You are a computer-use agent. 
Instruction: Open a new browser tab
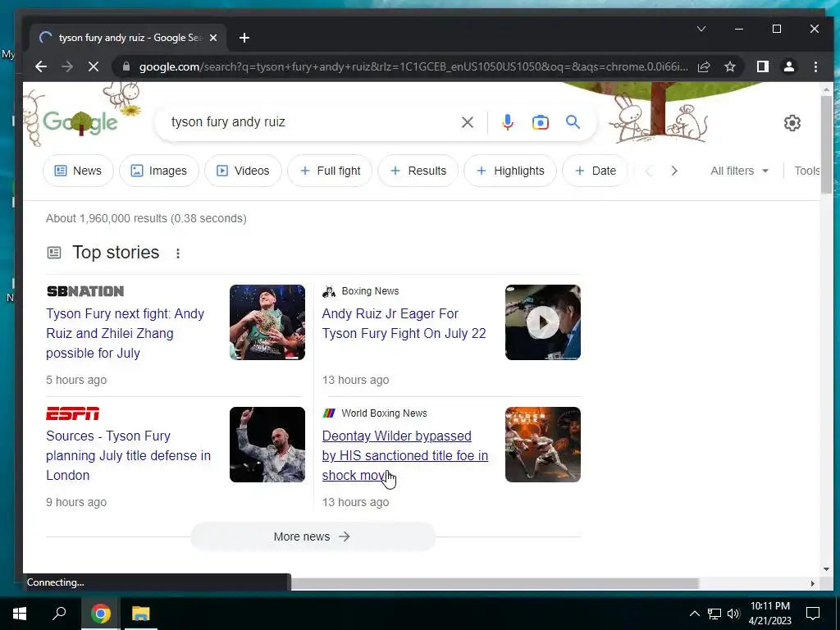(244, 38)
